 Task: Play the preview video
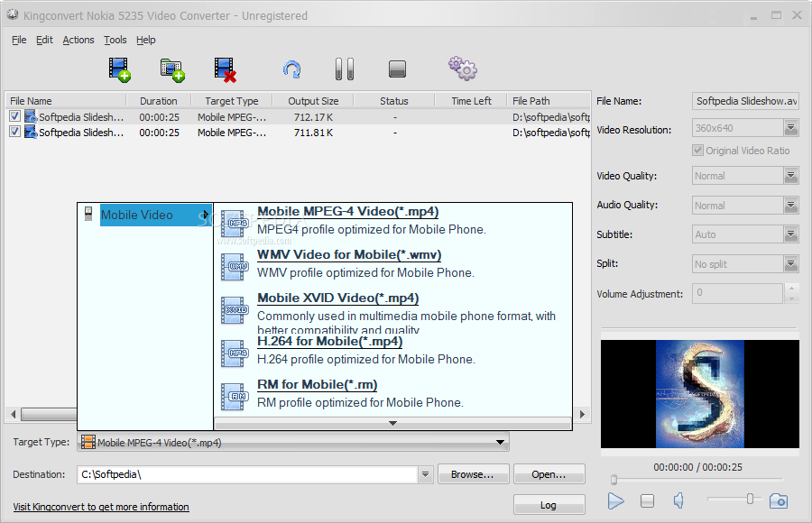615,500
